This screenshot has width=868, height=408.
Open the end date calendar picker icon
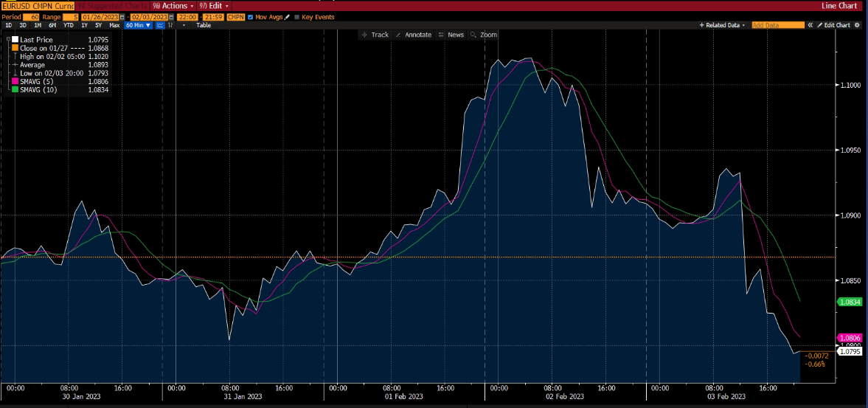[x=172, y=17]
